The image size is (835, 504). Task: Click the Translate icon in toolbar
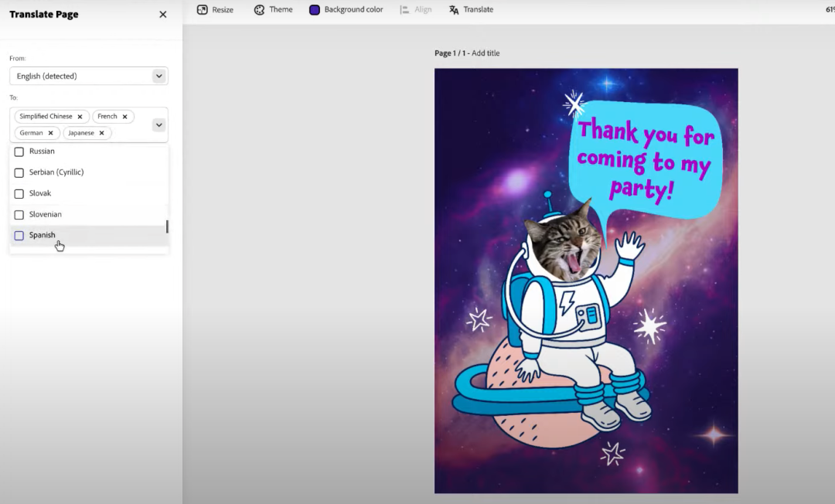[x=454, y=10]
